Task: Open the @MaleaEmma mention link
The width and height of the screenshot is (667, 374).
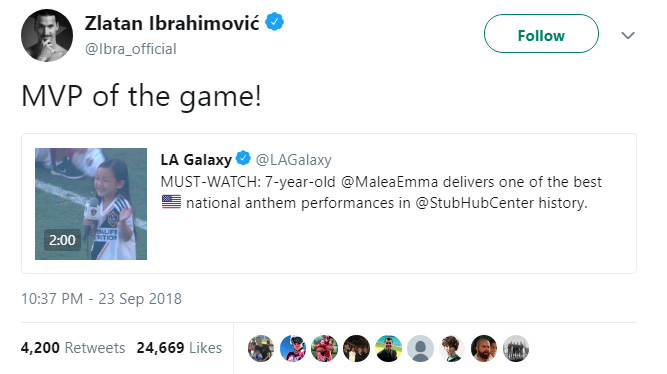Action: pos(389,182)
